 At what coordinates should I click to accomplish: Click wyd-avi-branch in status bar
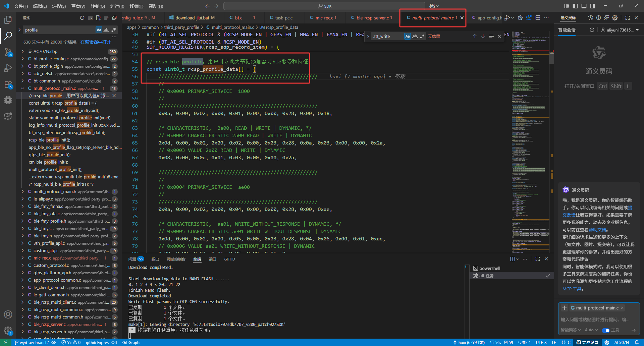[x=32, y=342]
